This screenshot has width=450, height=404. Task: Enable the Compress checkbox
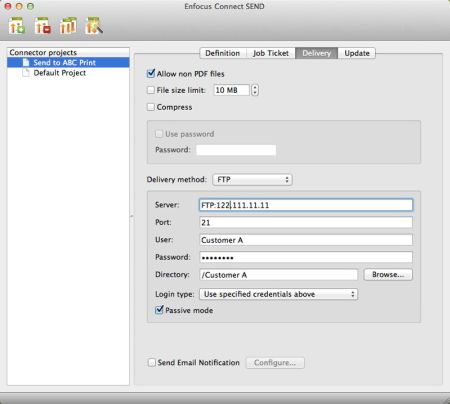tap(151, 107)
